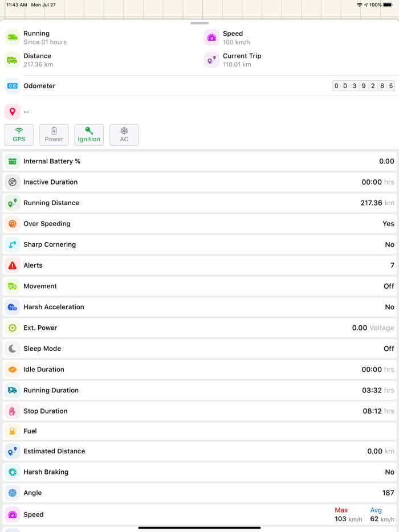Tap the 11:43 AM clock in status bar
The image size is (399, 532).
point(17,5)
